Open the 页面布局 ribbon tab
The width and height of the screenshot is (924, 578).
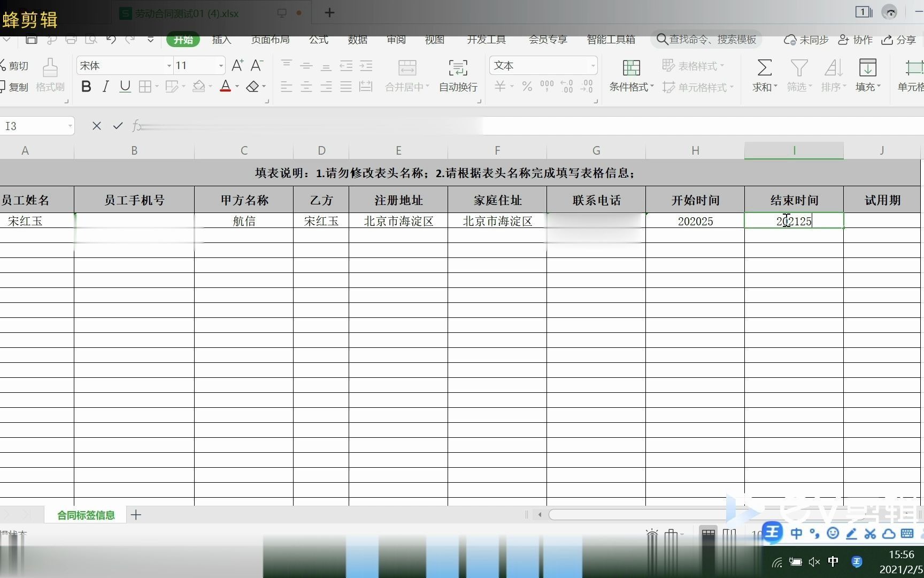[270, 40]
